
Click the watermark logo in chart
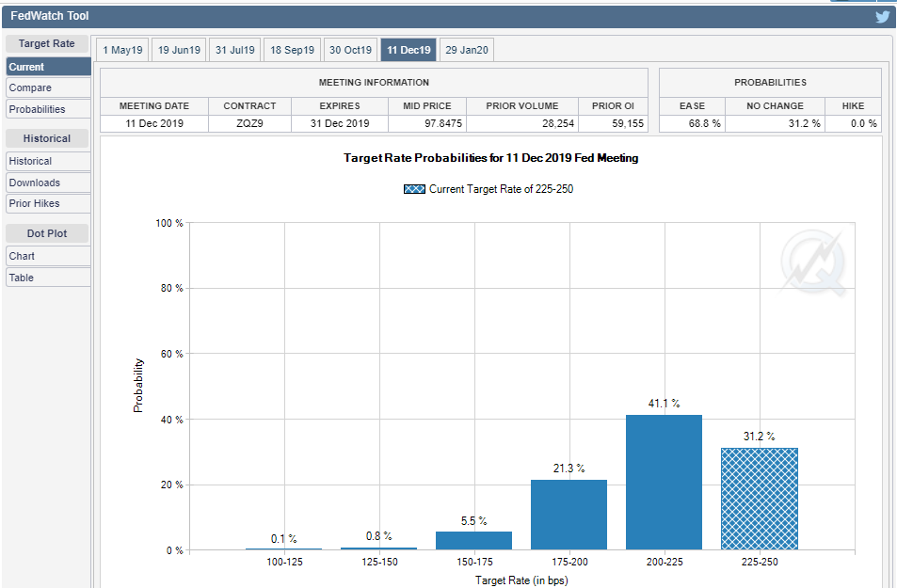812,263
